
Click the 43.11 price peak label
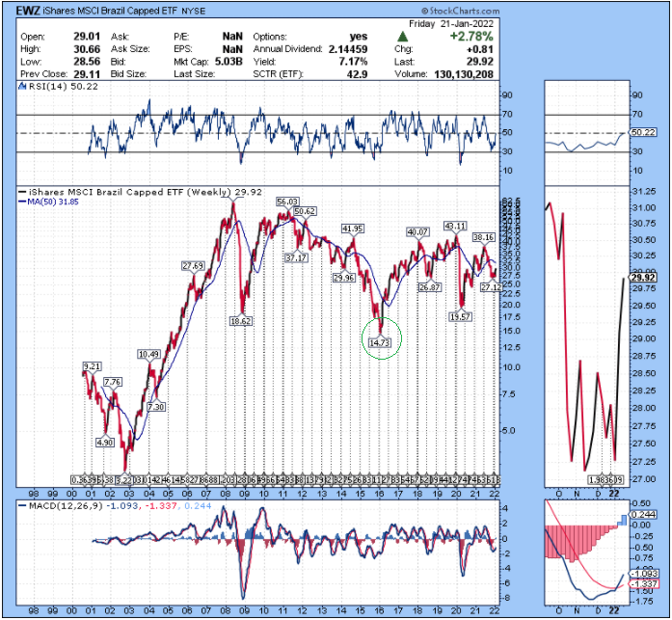pyautogui.click(x=455, y=226)
